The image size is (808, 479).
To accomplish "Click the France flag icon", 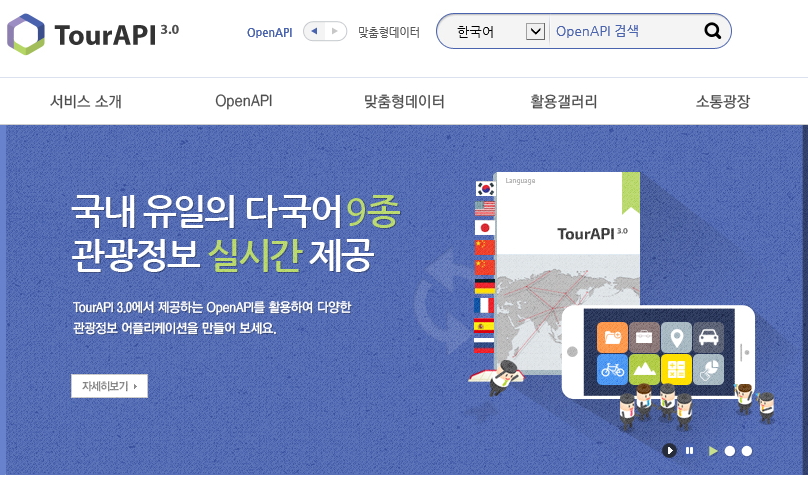I will tap(484, 305).
